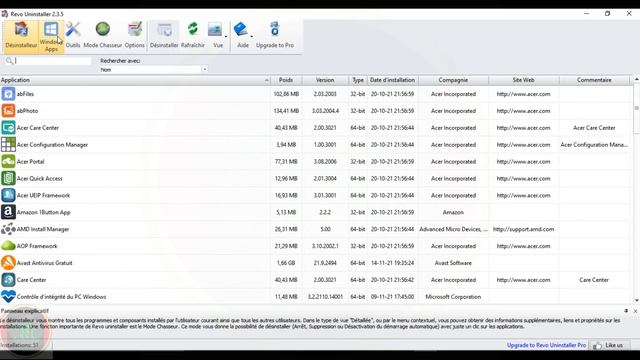This screenshot has width=640, height=360.
Task: Click the vertical scrollbar up arrow
Action: 636,79
